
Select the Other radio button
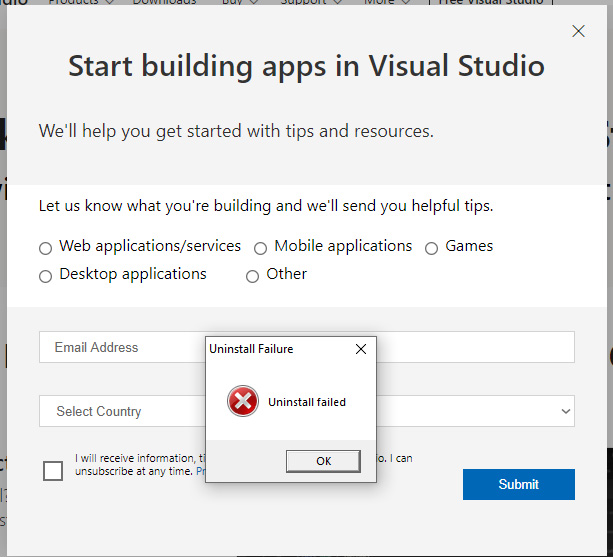253,276
